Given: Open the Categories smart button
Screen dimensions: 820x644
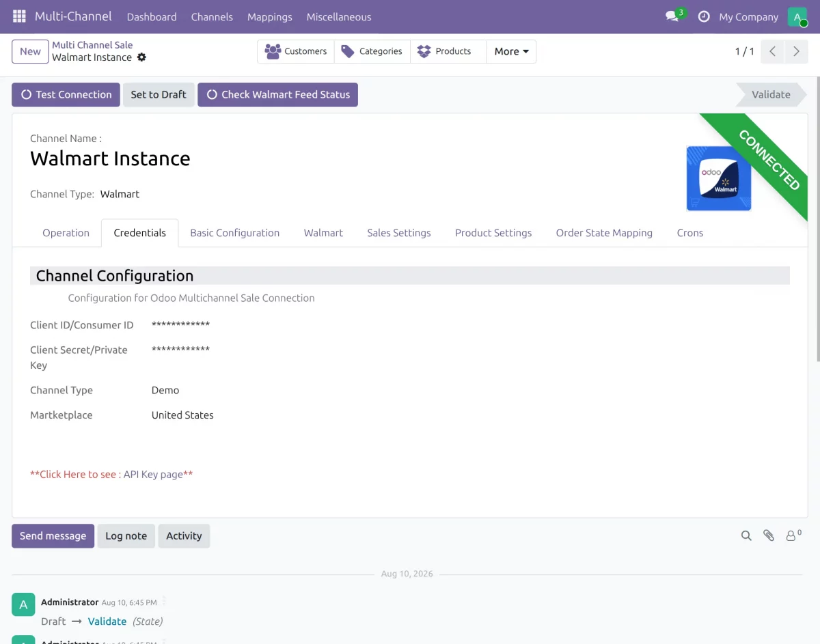Looking at the screenshot, I should [372, 51].
